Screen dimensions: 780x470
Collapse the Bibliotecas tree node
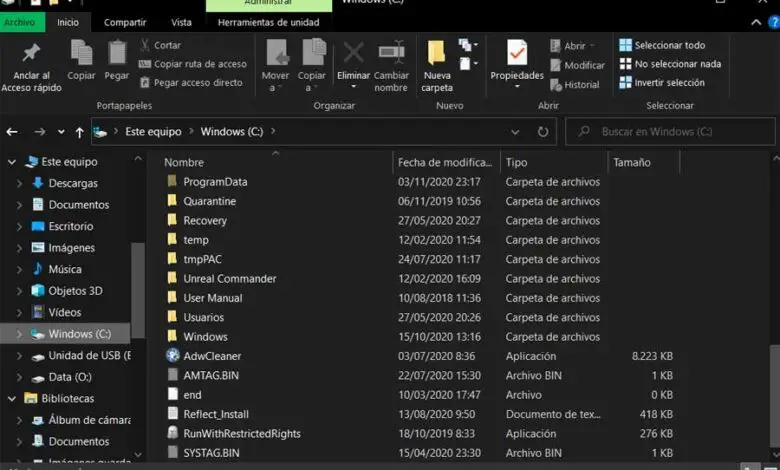click(x=12, y=399)
